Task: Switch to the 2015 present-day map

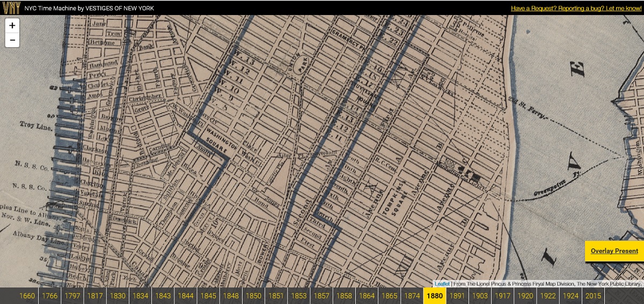Action: click(x=594, y=296)
